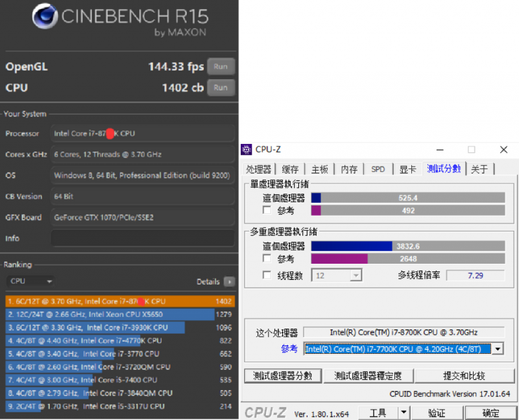Click the 工具 tools button
Image resolution: width=519 pixels, height=420 pixels.
pos(378,413)
